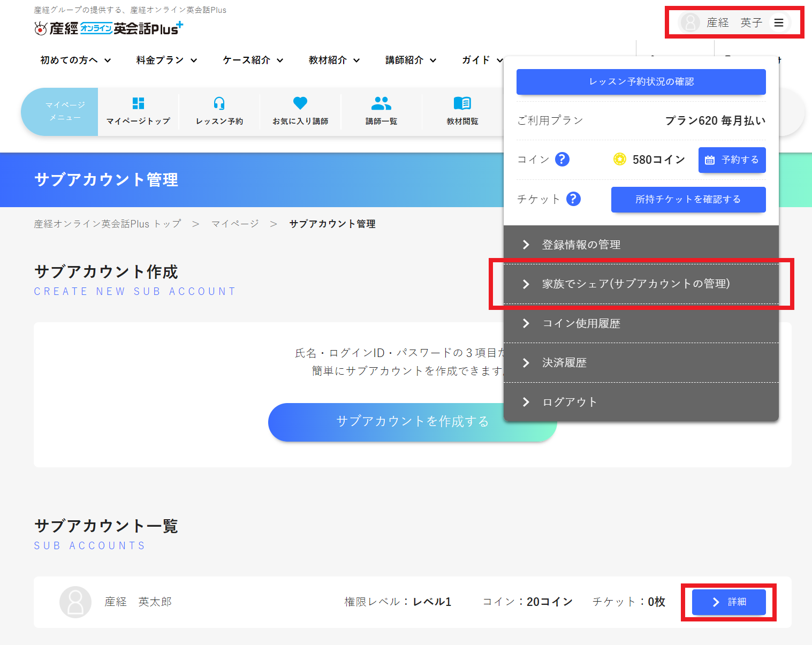Choose ログアウト from the account menu
The image size is (812, 645).
point(570,401)
